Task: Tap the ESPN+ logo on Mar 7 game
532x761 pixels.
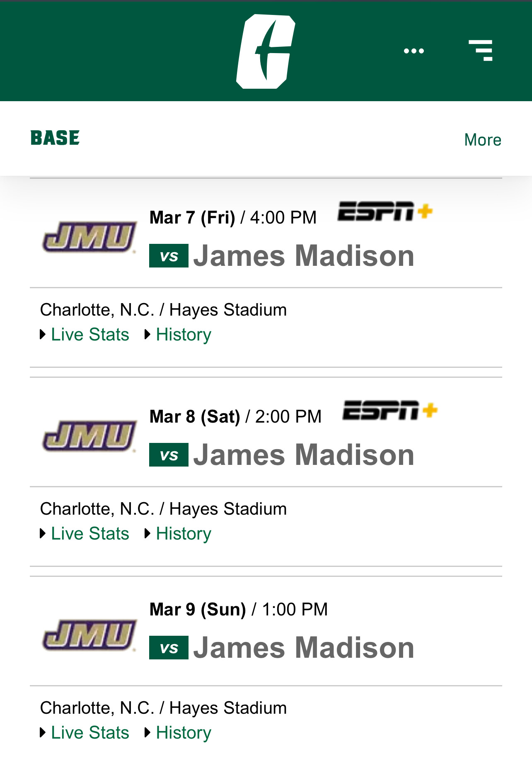Action: coord(385,212)
